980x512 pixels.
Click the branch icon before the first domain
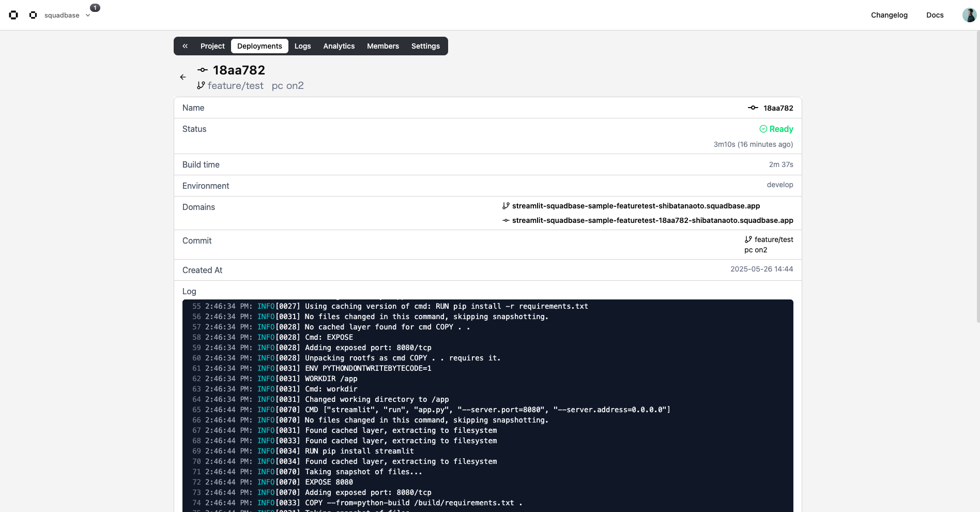click(x=506, y=206)
